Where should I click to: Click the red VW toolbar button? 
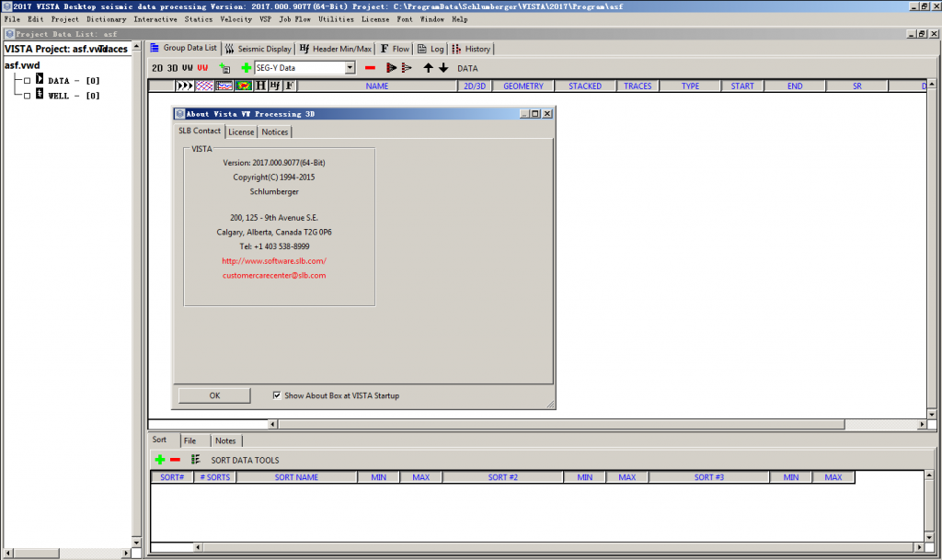point(202,68)
